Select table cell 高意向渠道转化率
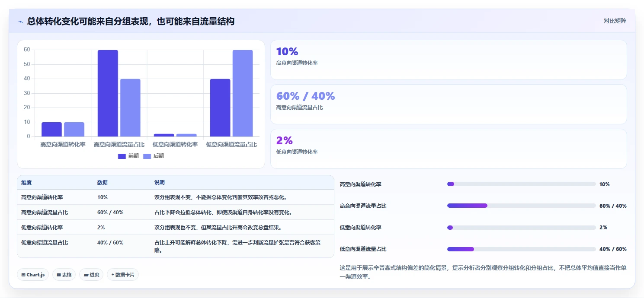Image resolution: width=644 pixels, height=298 pixels. coord(42,197)
